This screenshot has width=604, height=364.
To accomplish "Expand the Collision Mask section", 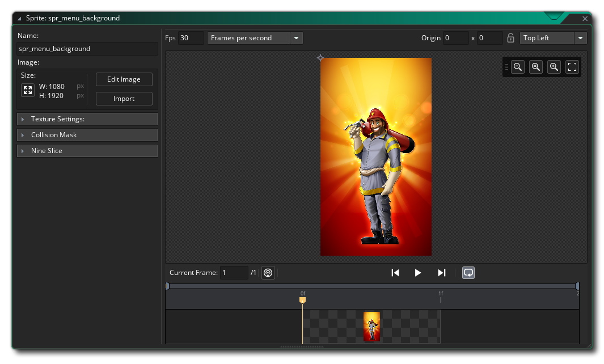I will [x=87, y=135].
